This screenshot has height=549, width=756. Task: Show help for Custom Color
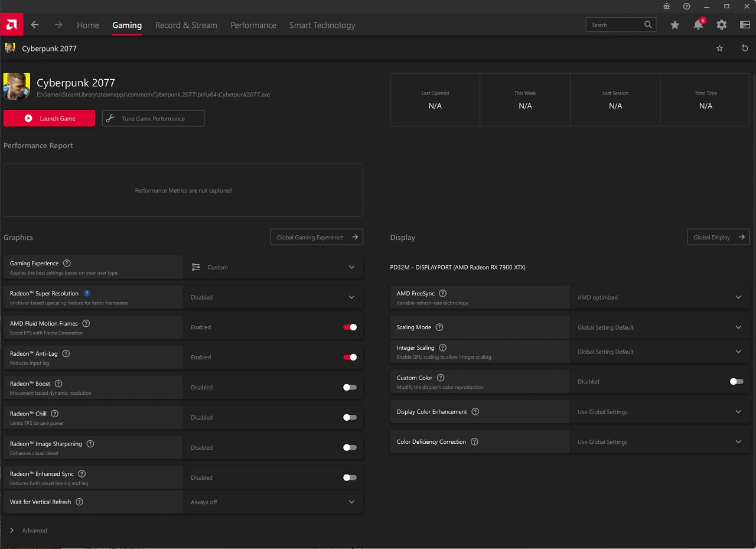pyautogui.click(x=441, y=378)
